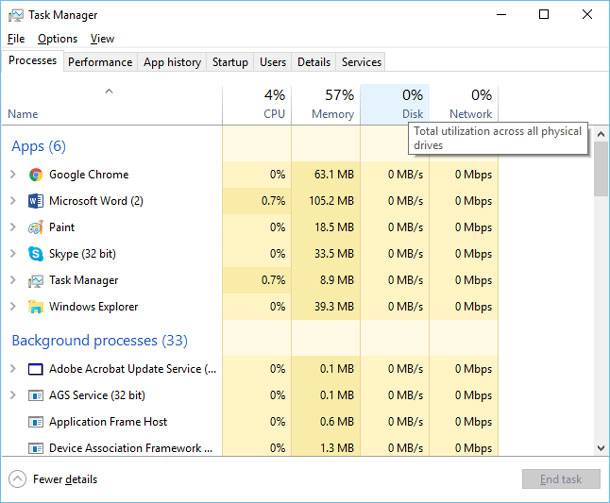Click Paint's 18.5 MB memory value
This screenshot has width=610, height=503.
(334, 228)
